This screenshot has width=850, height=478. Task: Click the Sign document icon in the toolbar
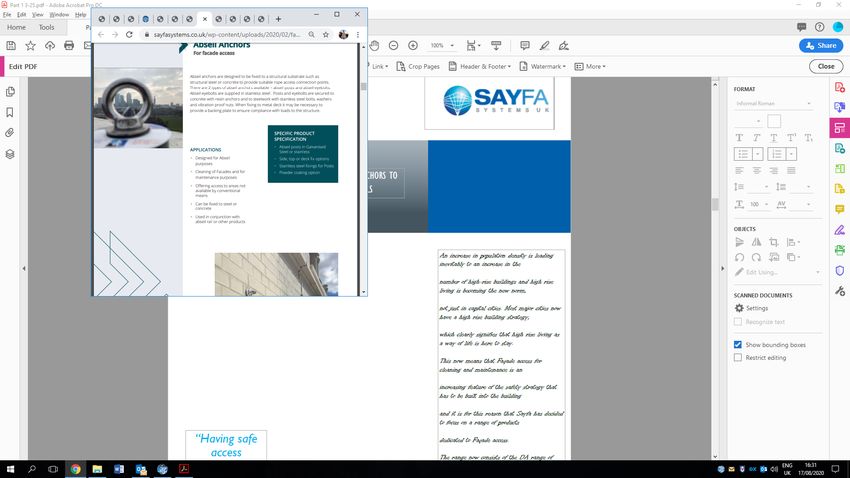click(564, 46)
